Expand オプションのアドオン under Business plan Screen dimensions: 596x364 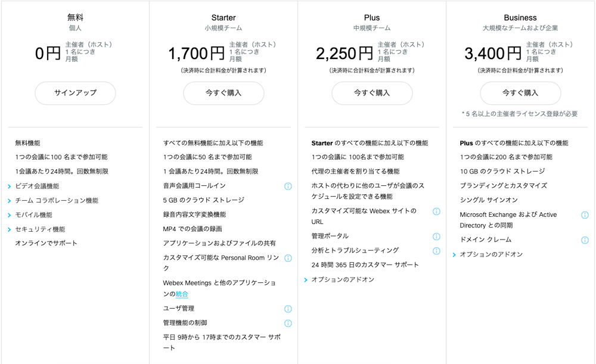point(491,254)
